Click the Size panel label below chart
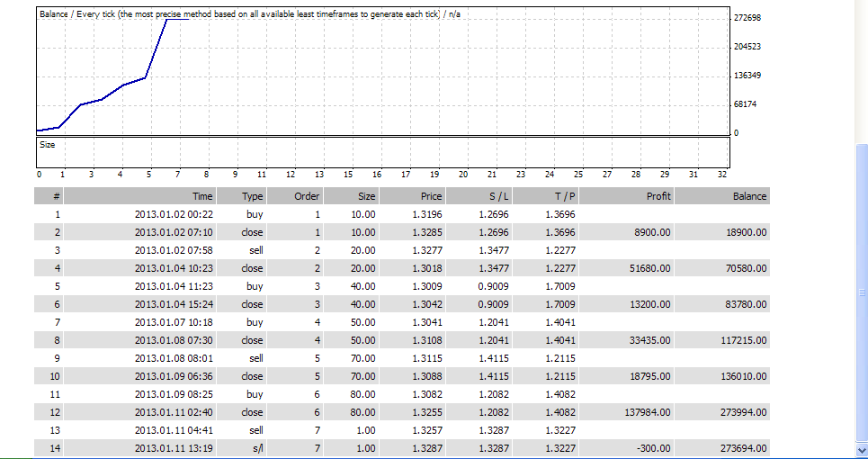 [x=47, y=143]
